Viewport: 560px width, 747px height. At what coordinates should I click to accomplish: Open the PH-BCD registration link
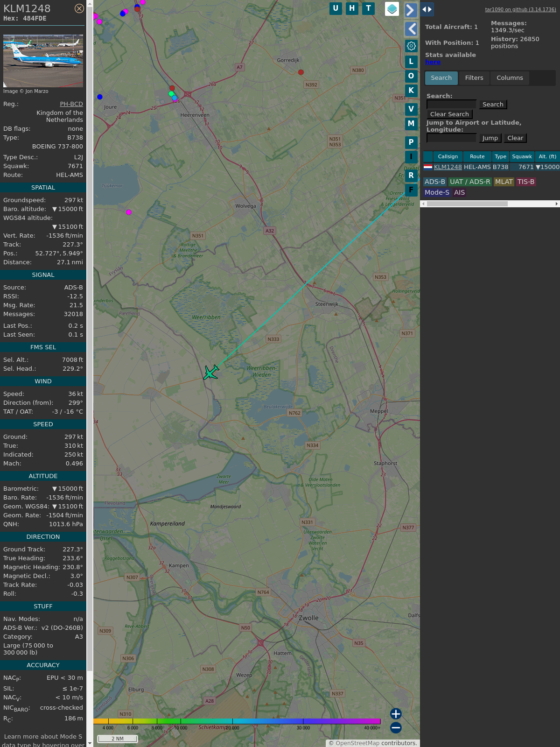tap(71, 104)
